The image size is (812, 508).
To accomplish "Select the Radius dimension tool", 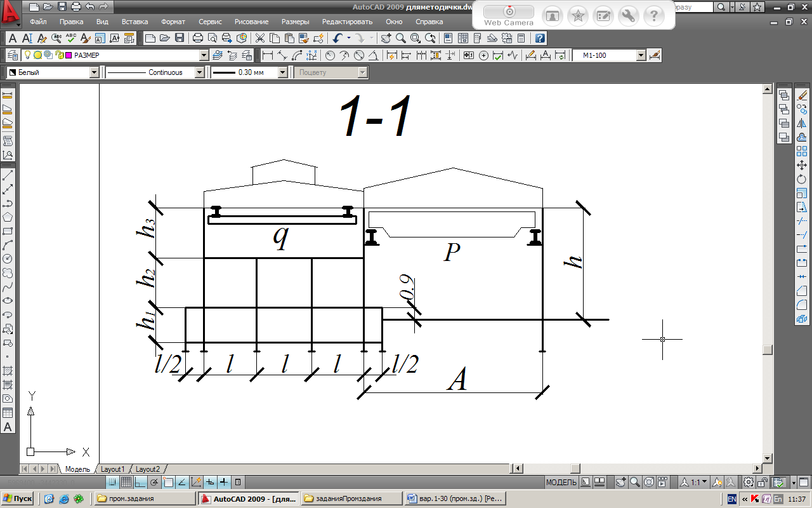I will point(330,55).
